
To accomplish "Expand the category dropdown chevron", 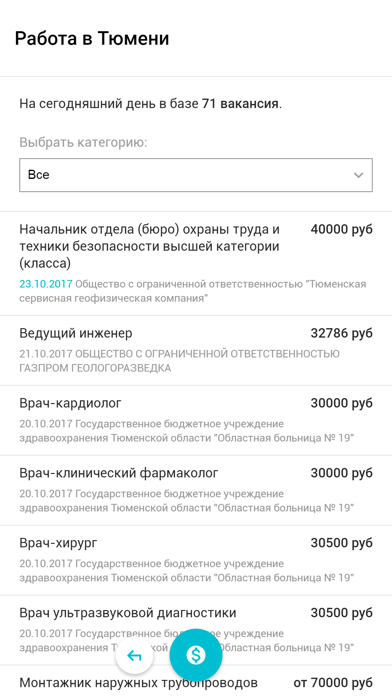I will tap(358, 175).
